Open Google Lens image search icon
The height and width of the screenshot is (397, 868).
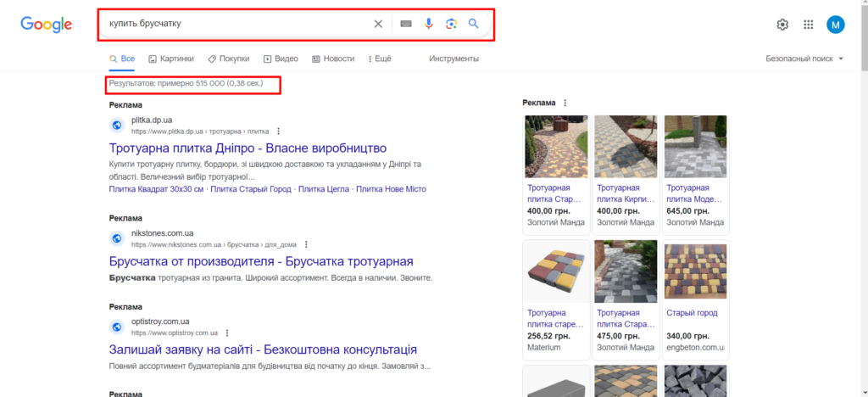(451, 24)
